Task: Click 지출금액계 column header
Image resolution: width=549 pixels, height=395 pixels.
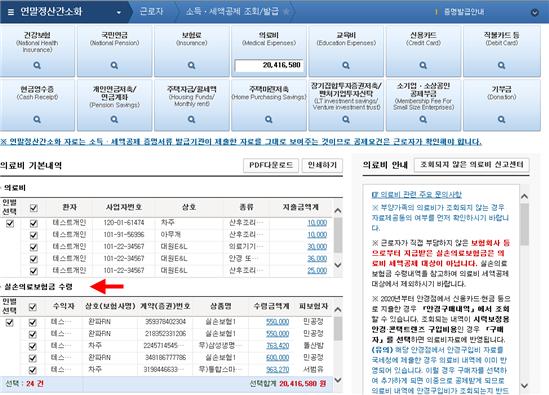Action: (300, 207)
